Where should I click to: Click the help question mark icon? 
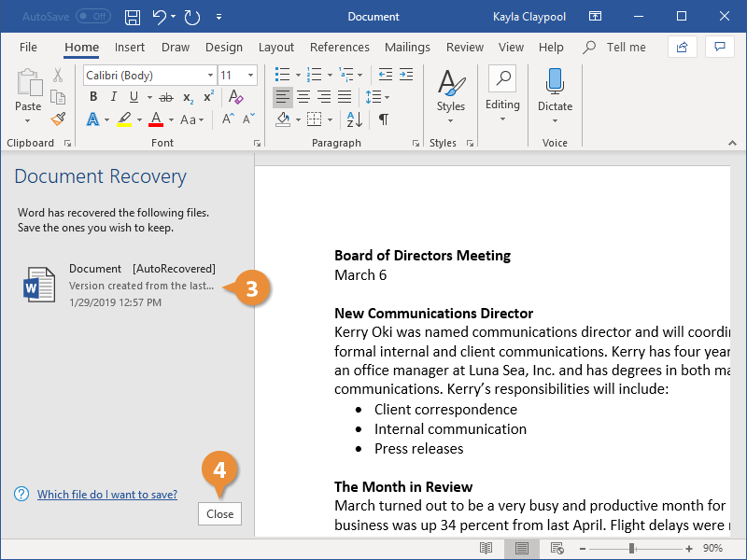coord(21,494)
